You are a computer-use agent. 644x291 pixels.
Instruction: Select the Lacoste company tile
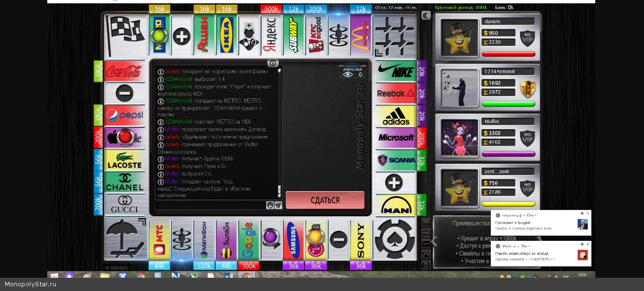pyautogui.click(x=124, y=160)
